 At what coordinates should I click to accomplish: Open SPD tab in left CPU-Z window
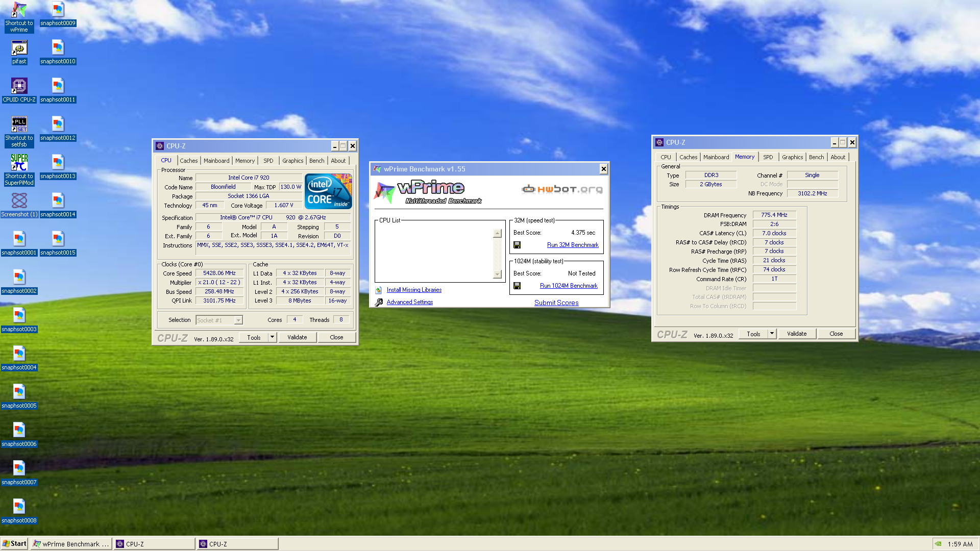268,161
